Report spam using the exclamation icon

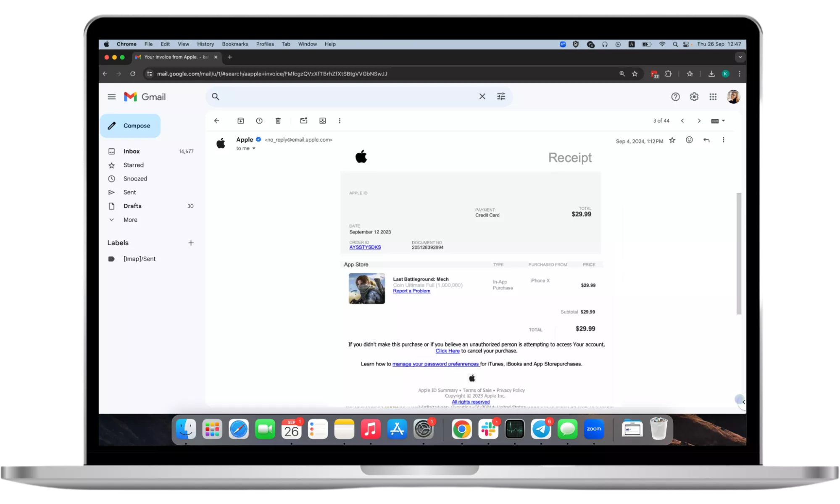pos(259,121)
